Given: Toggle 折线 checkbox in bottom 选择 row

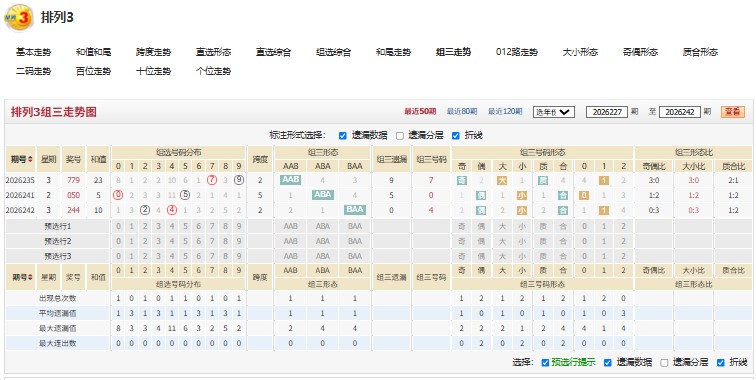Looking at the screenshot, I should tap(721, 363).
